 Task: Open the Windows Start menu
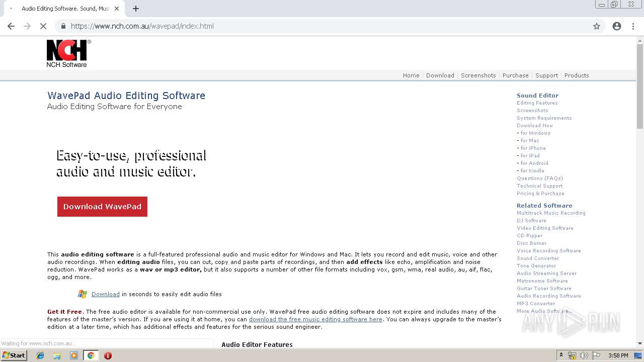(x=14, y=355)
